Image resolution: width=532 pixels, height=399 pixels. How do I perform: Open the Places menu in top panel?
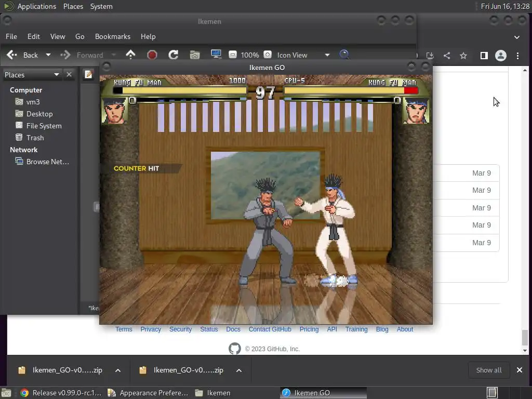[73, 6]
